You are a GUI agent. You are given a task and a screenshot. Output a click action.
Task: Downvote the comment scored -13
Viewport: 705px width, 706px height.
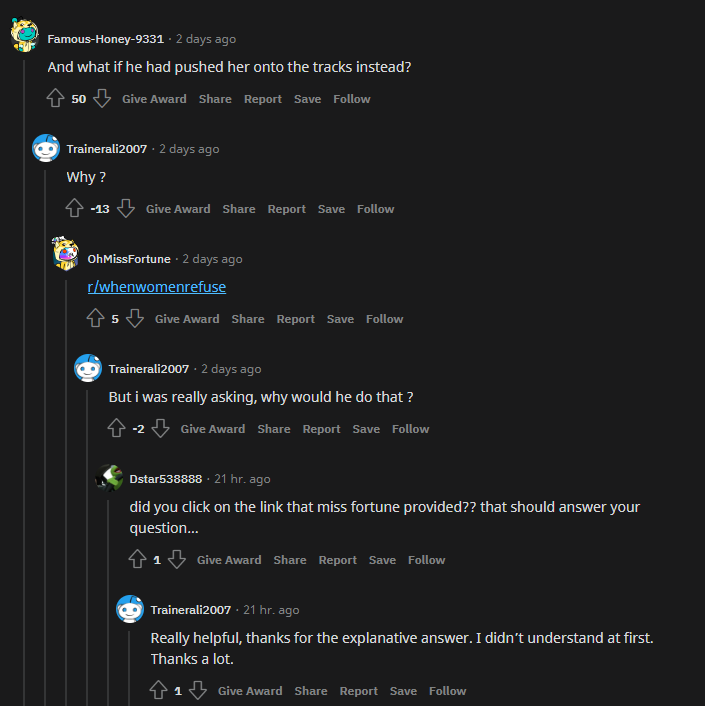tap(126, 208)
